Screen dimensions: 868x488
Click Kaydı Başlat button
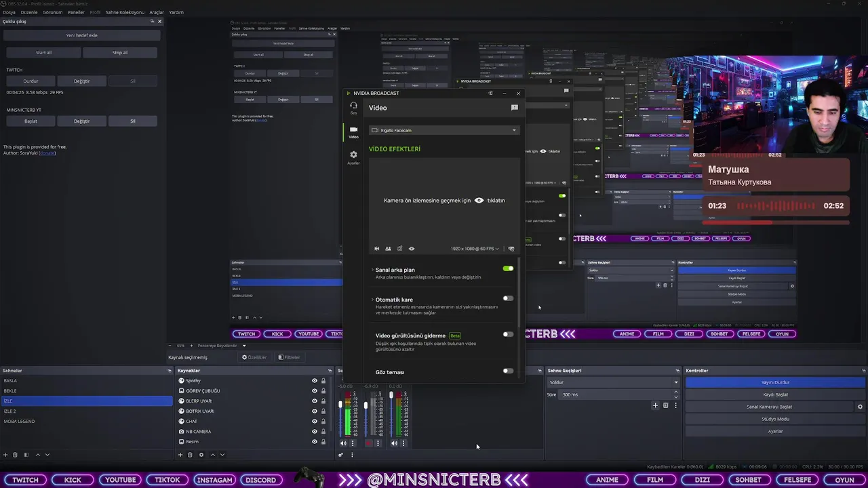(x=775, y=394)
